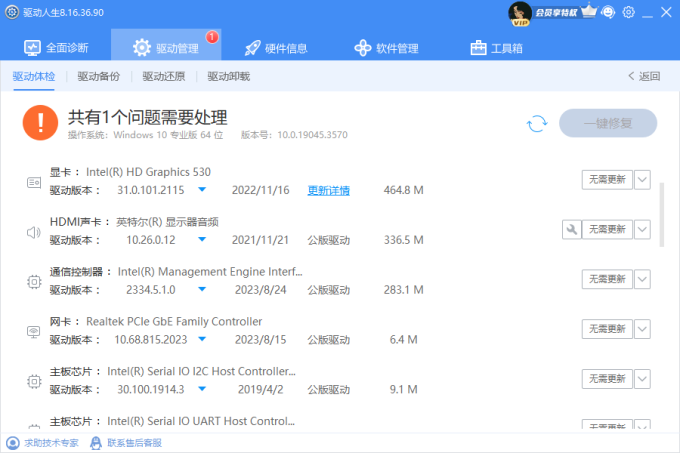Click the orange warning exclamation icon

coord(40,123)
